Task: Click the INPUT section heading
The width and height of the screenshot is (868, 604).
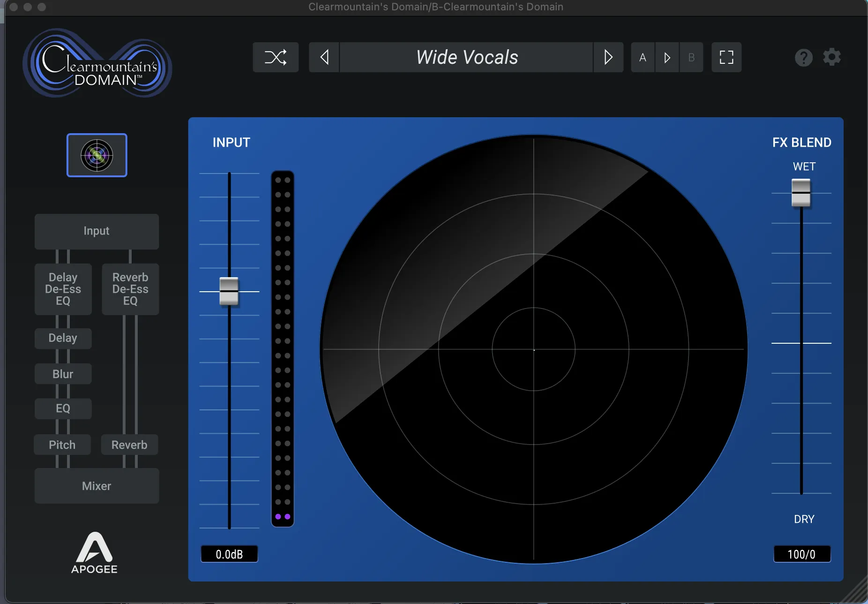Action: [x=232, y=143]
